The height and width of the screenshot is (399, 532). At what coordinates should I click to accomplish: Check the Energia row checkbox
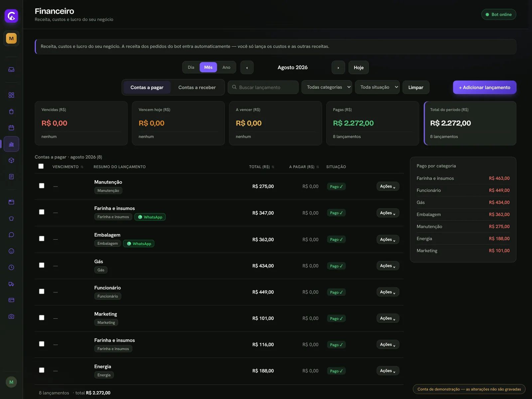[42, 370]
